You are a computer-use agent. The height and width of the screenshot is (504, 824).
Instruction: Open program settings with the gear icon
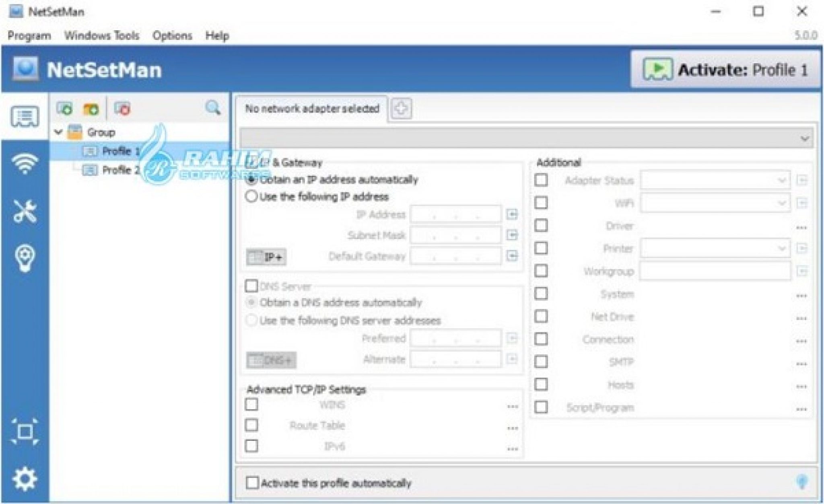[x=25, y=478]
